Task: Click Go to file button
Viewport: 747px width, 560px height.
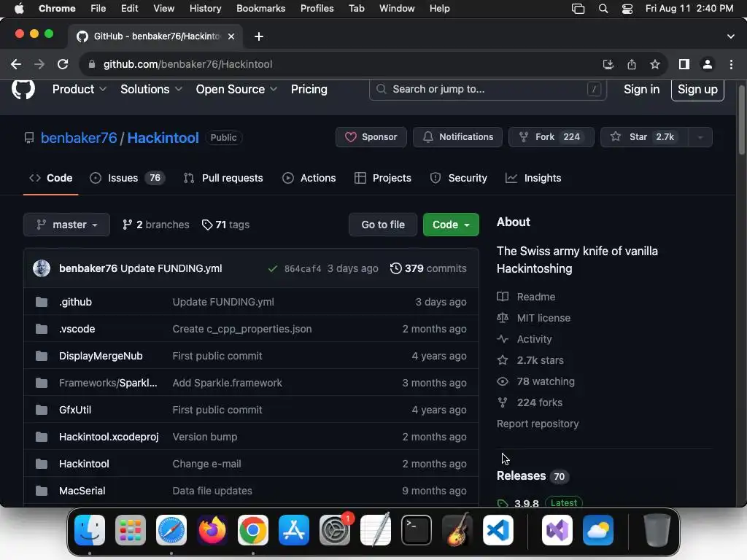Action: [383, 225]
